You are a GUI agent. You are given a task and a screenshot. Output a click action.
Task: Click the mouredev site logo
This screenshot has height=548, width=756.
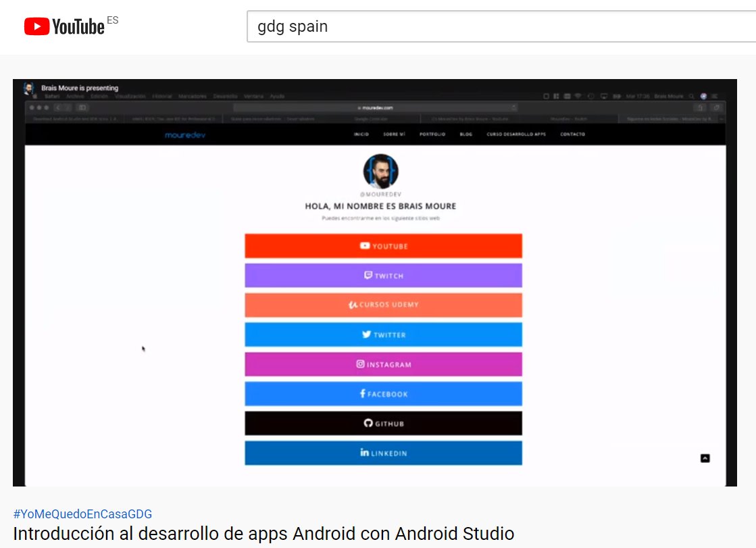point(185,135)
